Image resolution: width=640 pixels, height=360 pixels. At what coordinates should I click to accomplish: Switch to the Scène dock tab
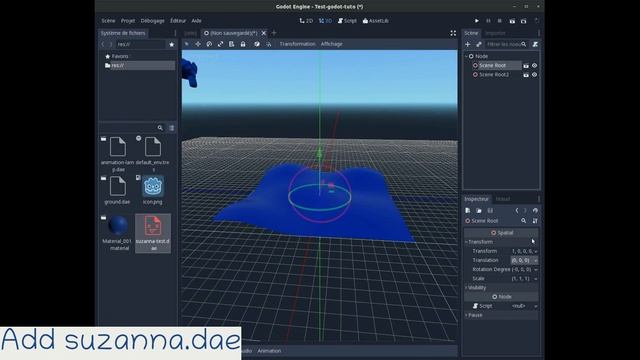[x=471, y=33]
